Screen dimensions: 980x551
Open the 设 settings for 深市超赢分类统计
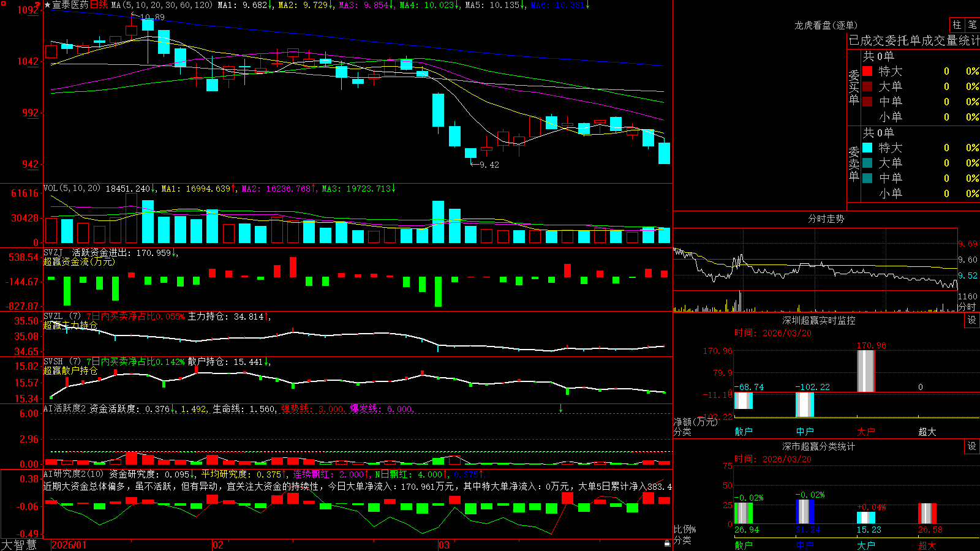972,446
